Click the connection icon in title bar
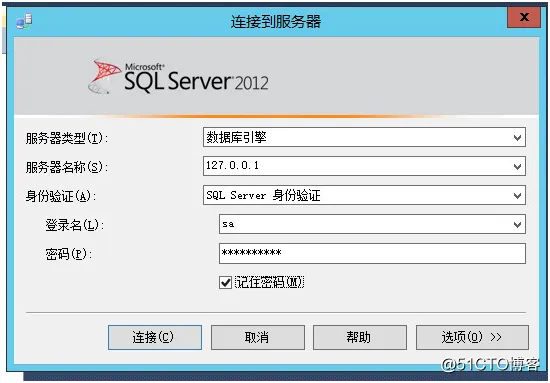Screen dimensions: 550x383 24,21
